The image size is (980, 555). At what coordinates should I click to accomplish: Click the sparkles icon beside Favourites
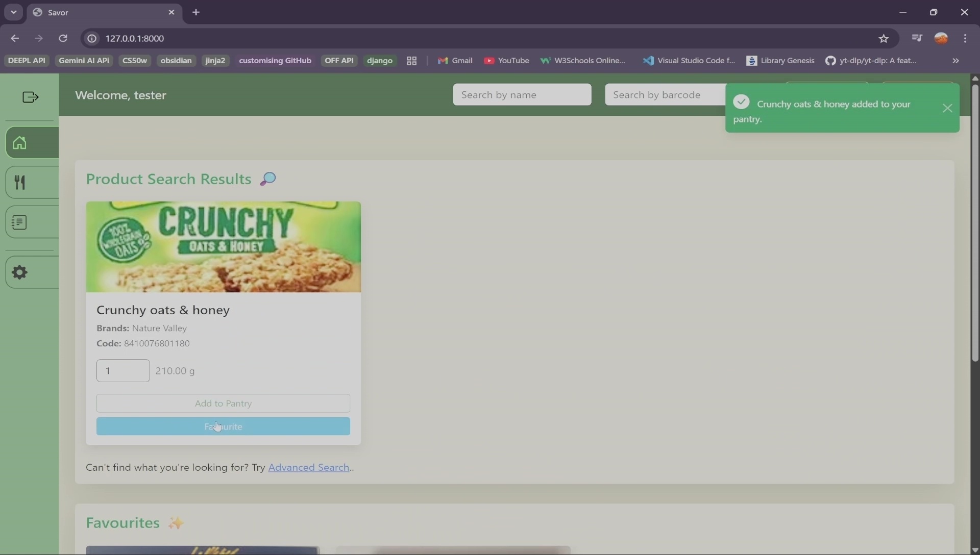click(x=176, y=523)
